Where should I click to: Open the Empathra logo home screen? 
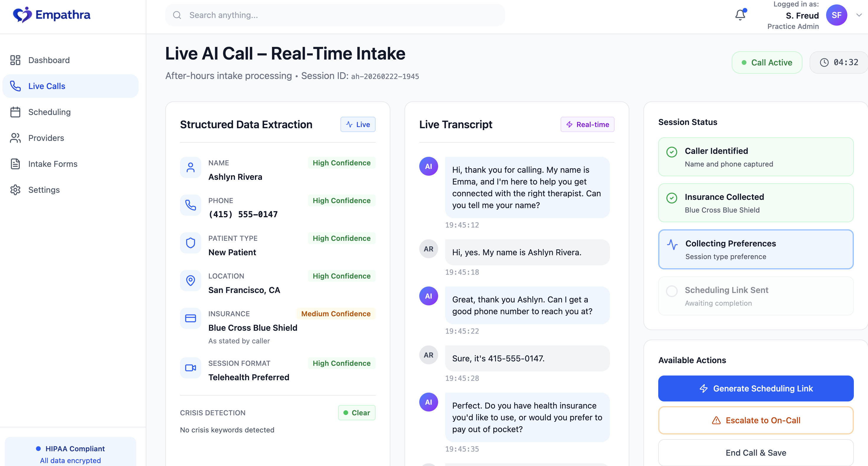51,15
